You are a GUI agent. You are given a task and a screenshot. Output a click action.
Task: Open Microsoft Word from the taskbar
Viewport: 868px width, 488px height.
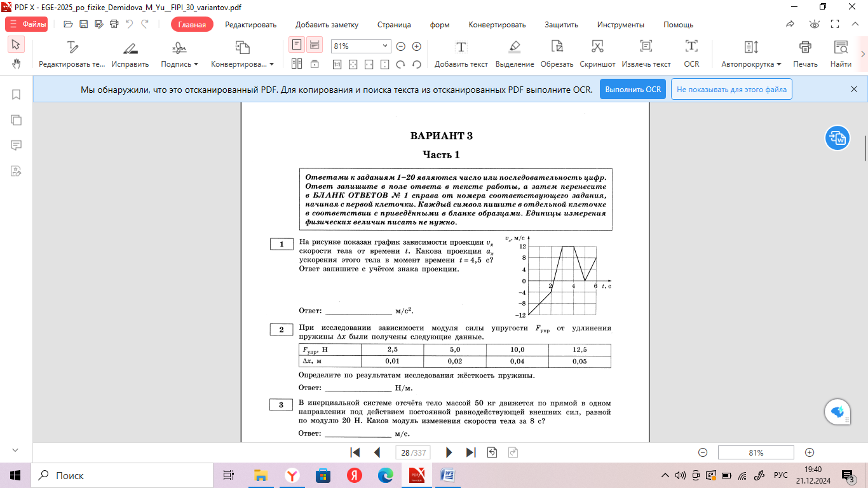coord(449,475)
